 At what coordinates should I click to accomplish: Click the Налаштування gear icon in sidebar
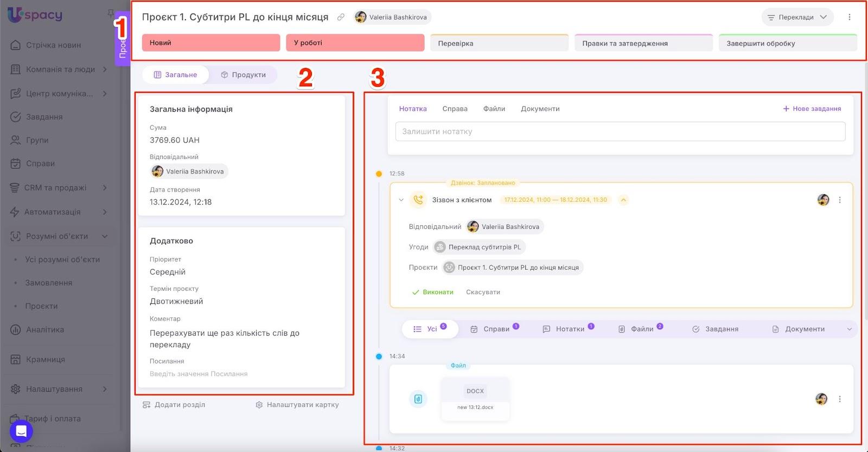pos(16,389)
